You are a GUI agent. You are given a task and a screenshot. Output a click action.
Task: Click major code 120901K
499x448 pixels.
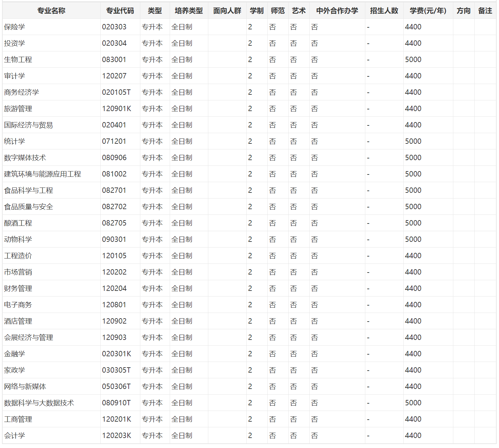pos(117,109)
